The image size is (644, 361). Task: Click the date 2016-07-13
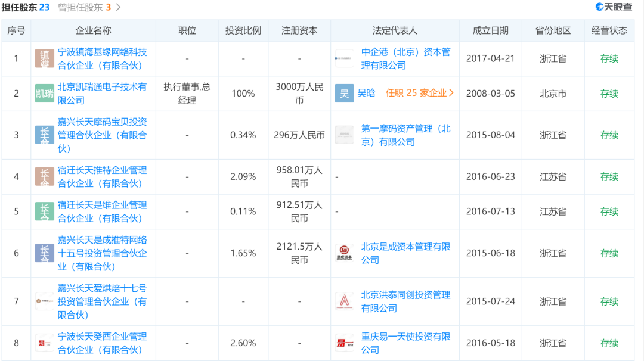tap(490, 211)
